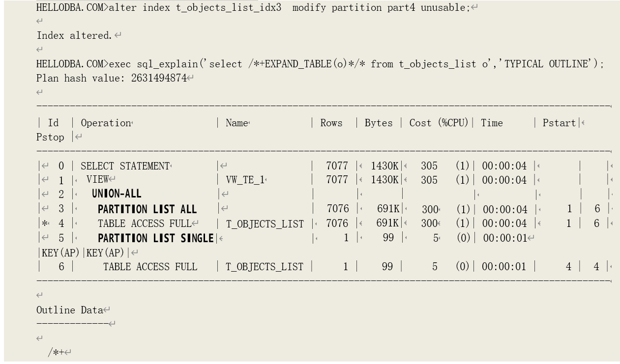This screenshot has height=364, width=620.
Task: Select the 'SELECT STATEMENT' operation text
Action: pos(125,167)
